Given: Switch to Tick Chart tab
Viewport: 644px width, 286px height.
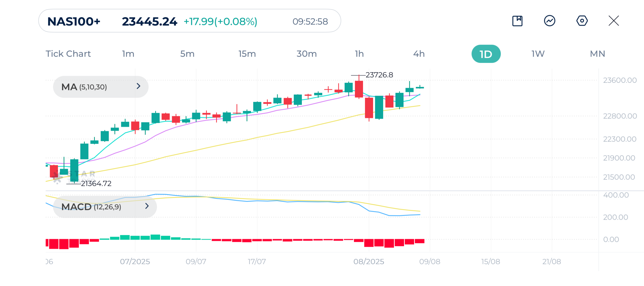Looking at the screenshot, I should click(68, 54).
